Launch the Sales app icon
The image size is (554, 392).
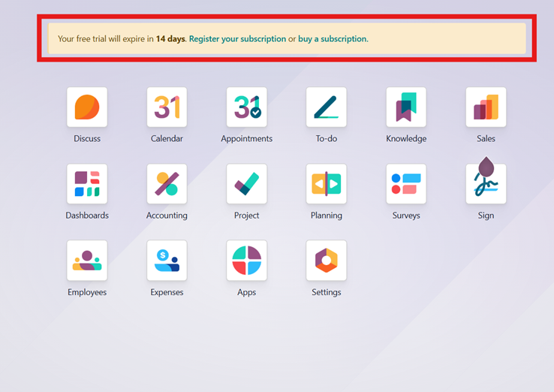[486, 107]
